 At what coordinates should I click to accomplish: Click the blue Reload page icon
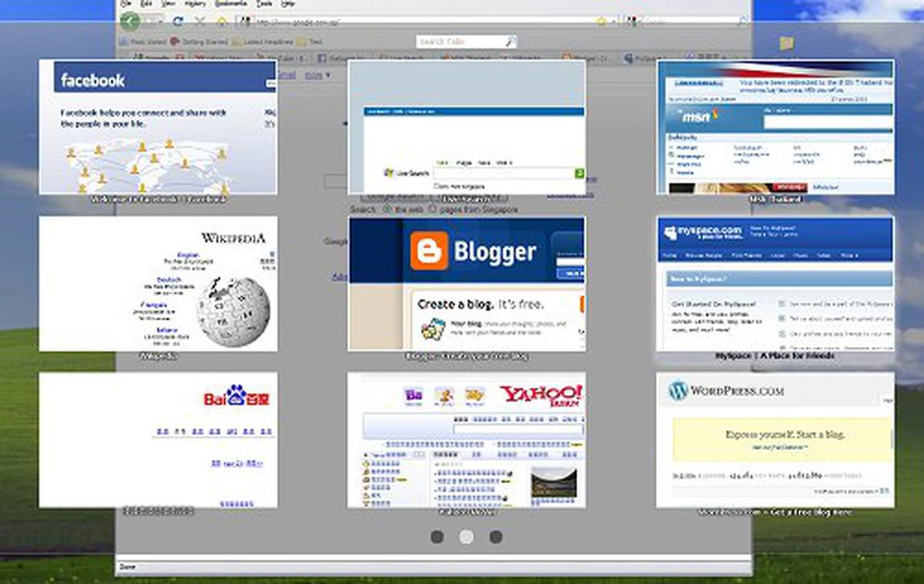(x=178, y=21)
